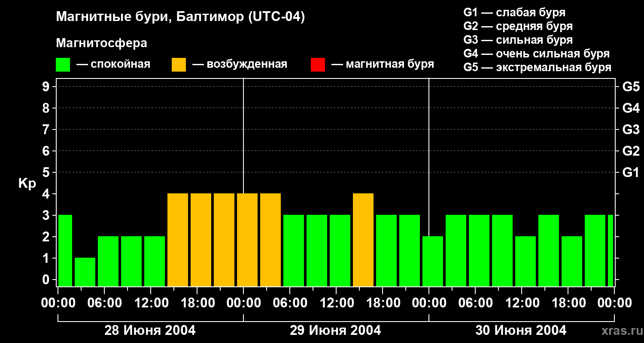The width and height of the screenshot is (644, 343).
Task: Click the red 'магнитная буря' legend swatch
Action: [x=318, y=65]
